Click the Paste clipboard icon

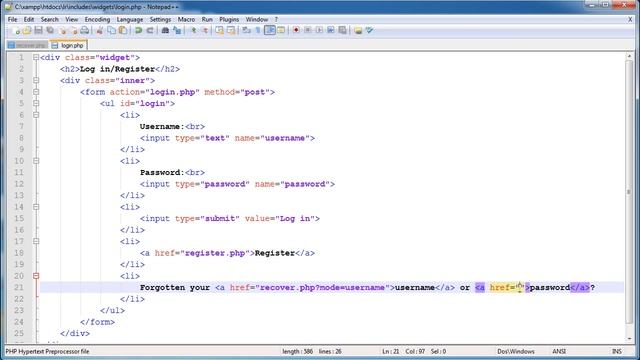click(x=122, y=31)
